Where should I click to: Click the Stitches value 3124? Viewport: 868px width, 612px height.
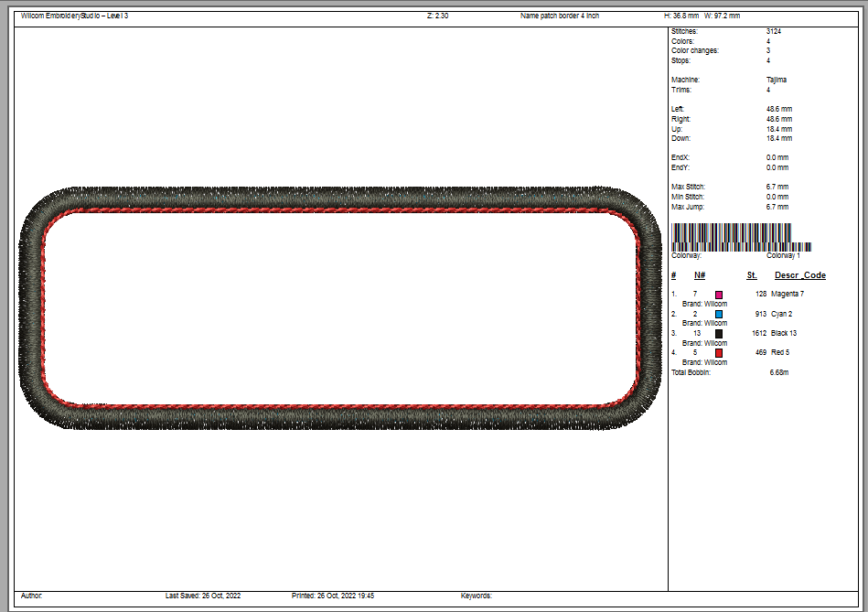[x=774, y=32]
